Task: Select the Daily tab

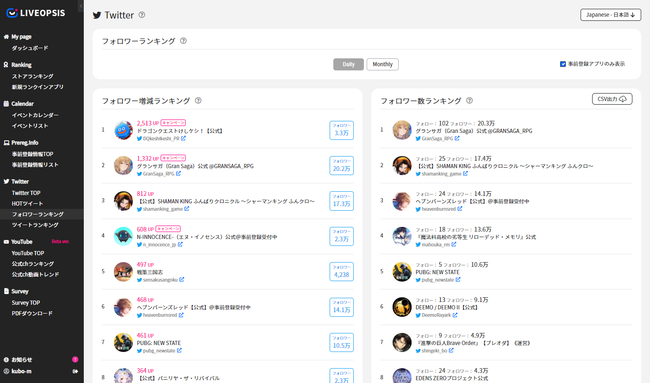Action: (348, 64)
